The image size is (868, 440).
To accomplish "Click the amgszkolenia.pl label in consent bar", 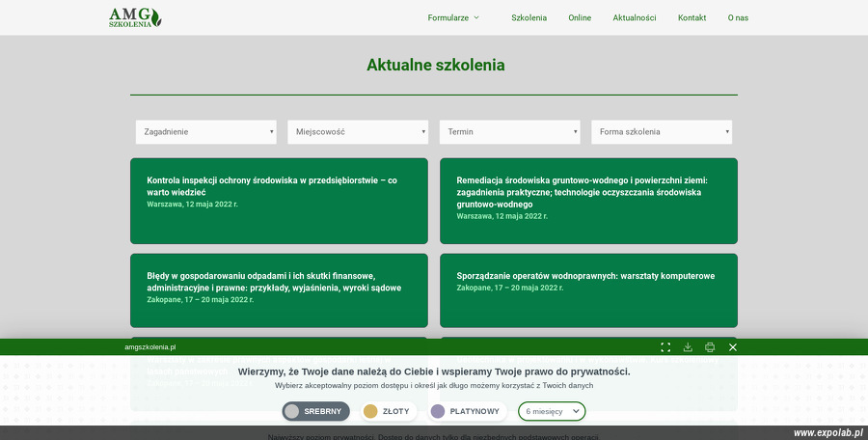I will [150, 347].
